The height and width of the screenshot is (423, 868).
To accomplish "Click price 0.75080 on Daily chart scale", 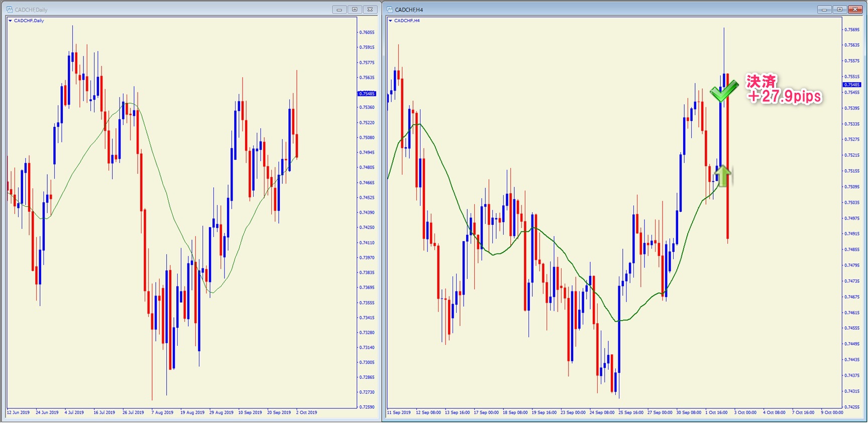I will pyautogui.click(x=367, y=137).
